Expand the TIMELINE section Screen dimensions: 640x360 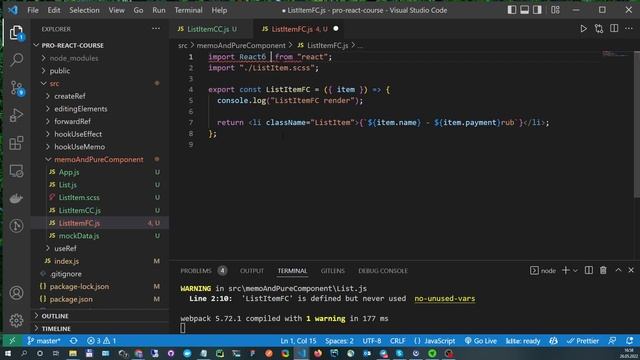56,329
